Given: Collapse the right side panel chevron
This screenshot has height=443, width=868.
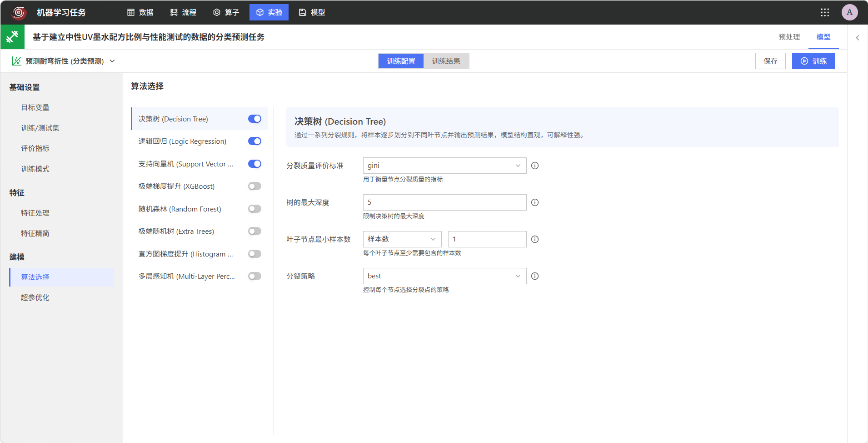Looking at the screenshot, I should (x=858, y=38).
